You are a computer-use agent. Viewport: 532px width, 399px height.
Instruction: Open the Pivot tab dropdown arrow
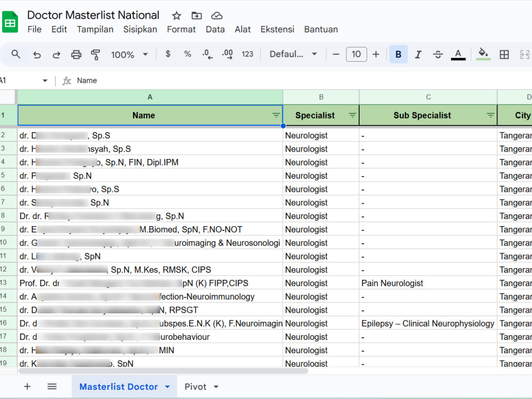[x=216, y=387]
